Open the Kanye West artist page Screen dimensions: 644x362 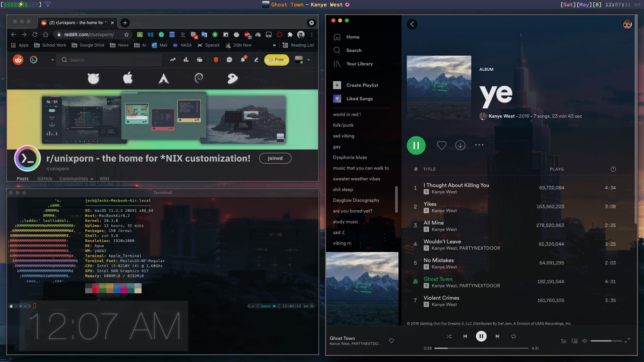501,116
